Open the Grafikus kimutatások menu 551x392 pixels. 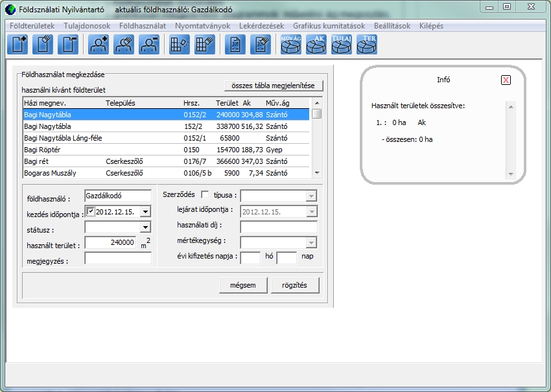point(329,26)
